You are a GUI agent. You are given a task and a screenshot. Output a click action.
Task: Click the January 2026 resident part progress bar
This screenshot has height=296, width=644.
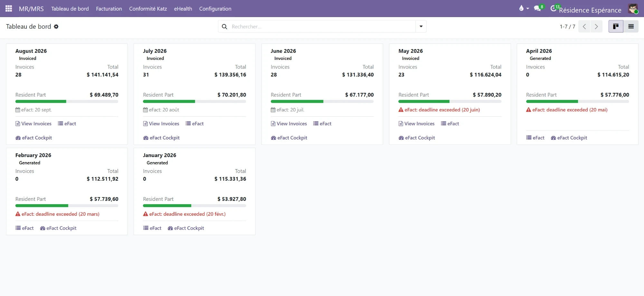tap(194, 205)
